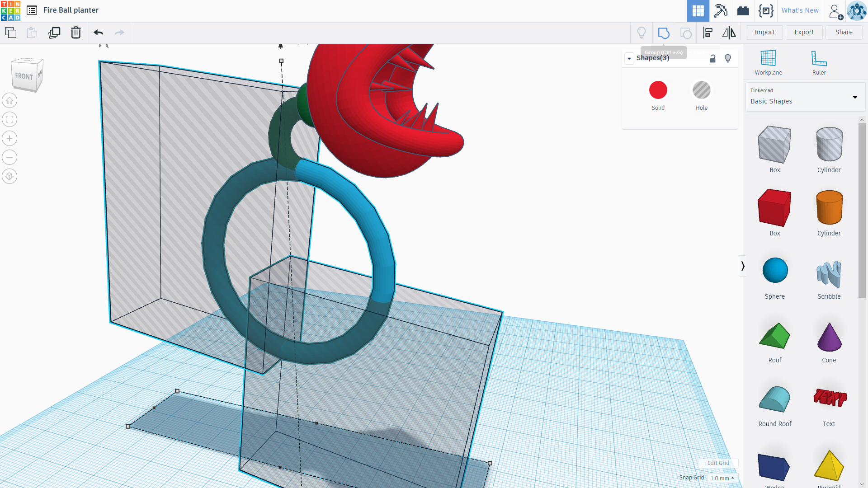Click the Export button
The width and height of the screenshot is (868, 488).
[x=804, y=32]
